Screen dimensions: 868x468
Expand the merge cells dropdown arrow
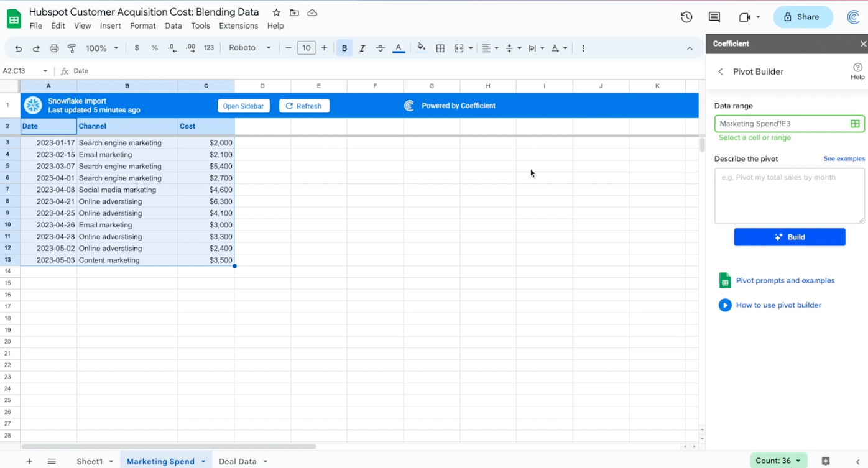471,48
